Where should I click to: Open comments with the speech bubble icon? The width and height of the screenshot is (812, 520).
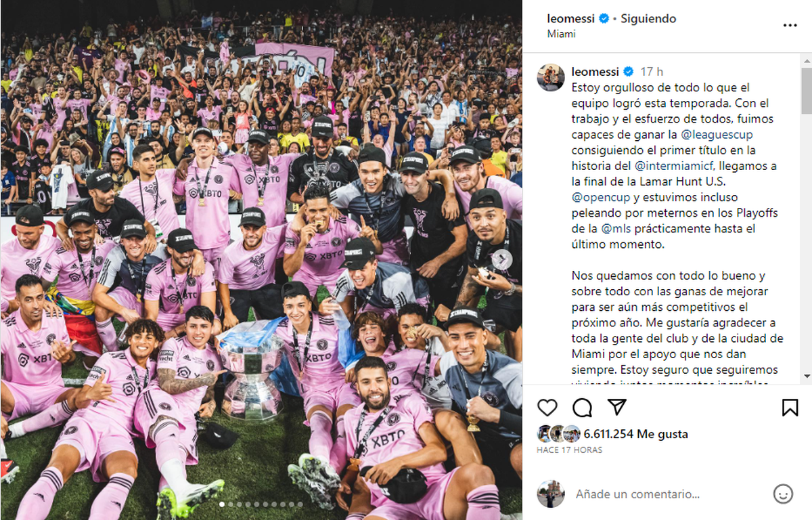[582, 407]
